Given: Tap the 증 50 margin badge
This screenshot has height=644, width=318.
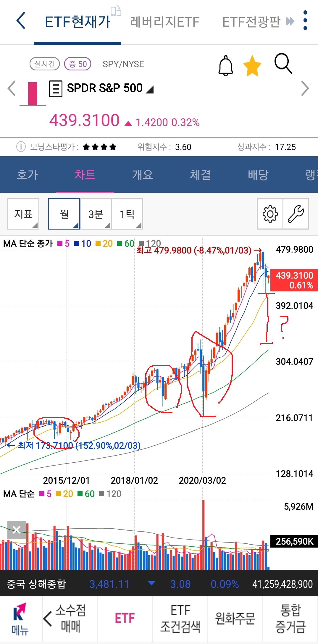Looking at the screenshot, I should 78,64.
